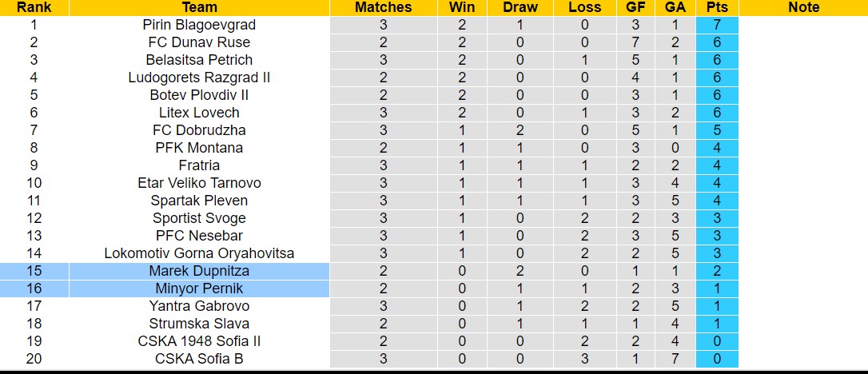Open the Pirin Blagoevgrad team link
The width and height of the screenshot is (868, 374).
[x=199, y=25]
